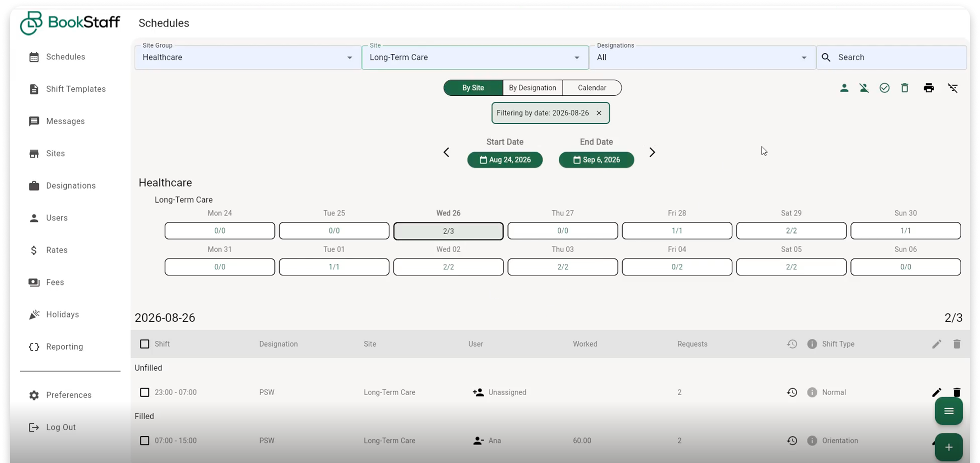The width and height of the screenshot is (980, 463).
Task: Click the trash icon next to the printer
Action: (x=905, y=88)
